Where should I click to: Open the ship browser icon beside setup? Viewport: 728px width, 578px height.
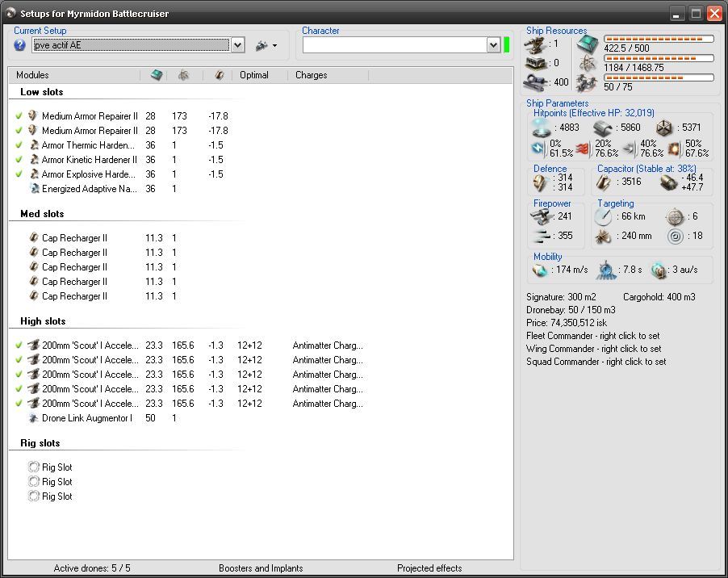tap(261, 45)
